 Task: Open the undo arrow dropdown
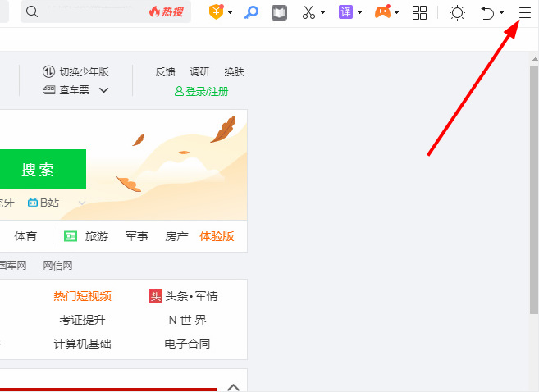tap(501, 13)
